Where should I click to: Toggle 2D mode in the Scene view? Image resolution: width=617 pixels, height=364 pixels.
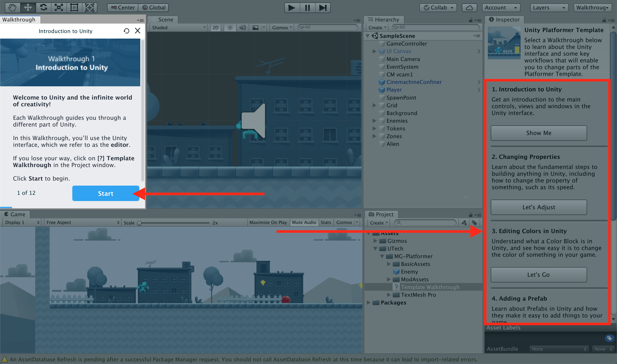pos(215,27)
